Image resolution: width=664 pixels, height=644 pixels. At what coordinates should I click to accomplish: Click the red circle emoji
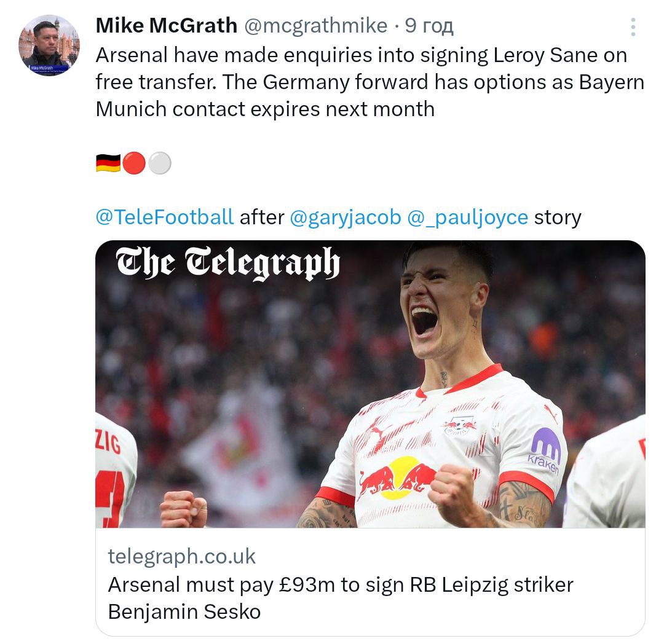(133, 163)
